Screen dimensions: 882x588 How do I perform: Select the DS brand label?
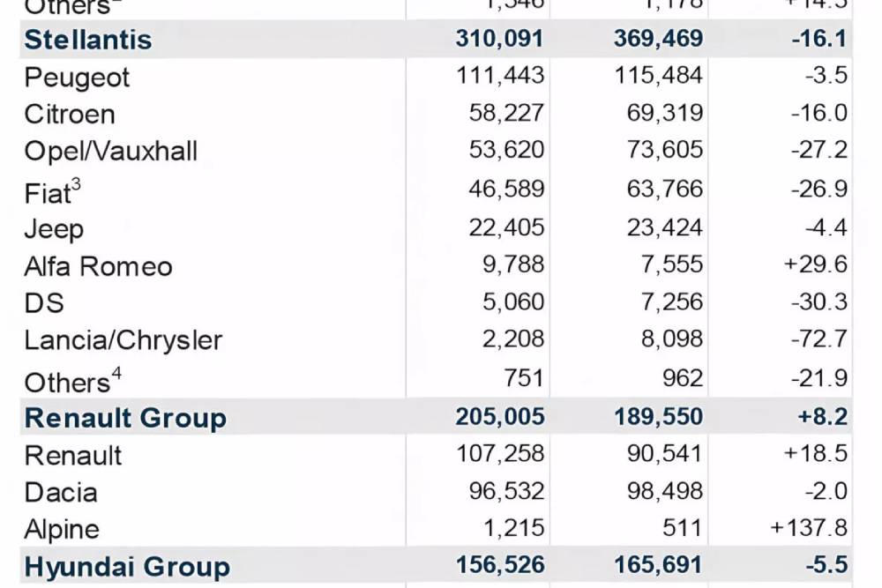[x=44, y=303]
